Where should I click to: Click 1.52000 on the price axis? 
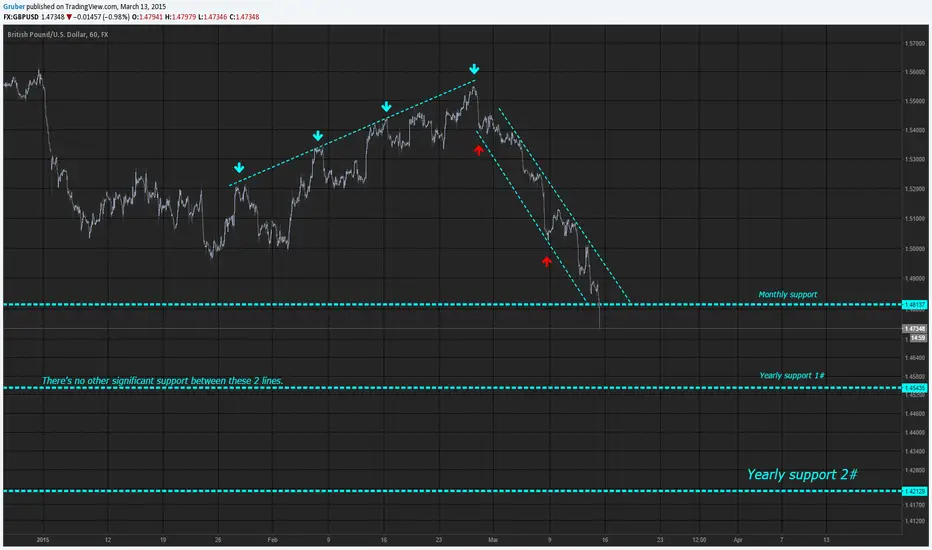pyautogui.click(x=915, y=189)
